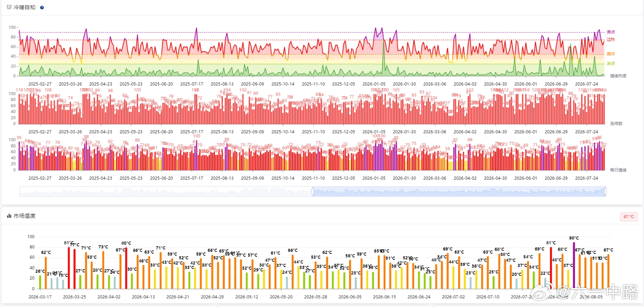Image resolution: width=644 pixels, height=307 pixels.
Task: Click the bar-chart icon before 市场温度
Action: pyautogui.click(x=9, y=216)
